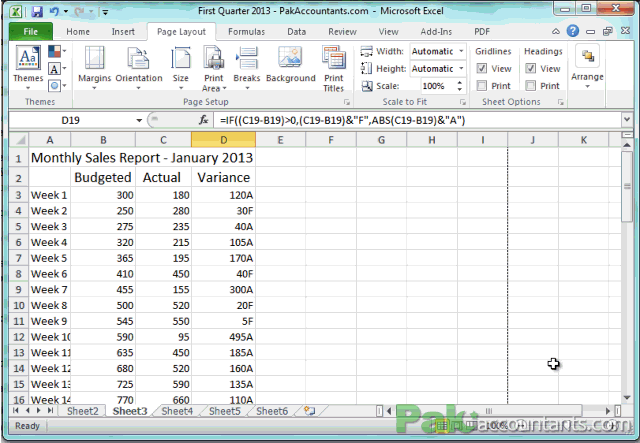Switch to the Data tab
Viewport: 640px width, 443px height.
point(296,31)
